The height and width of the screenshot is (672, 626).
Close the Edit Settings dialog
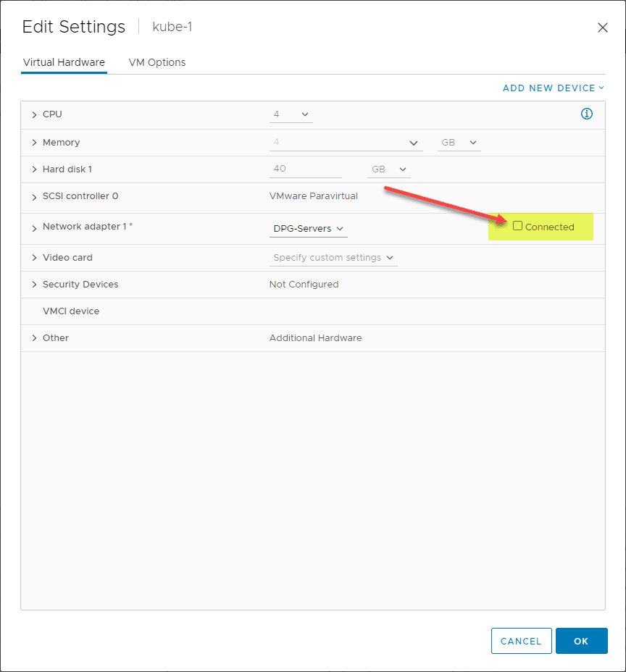pos(602,28)
